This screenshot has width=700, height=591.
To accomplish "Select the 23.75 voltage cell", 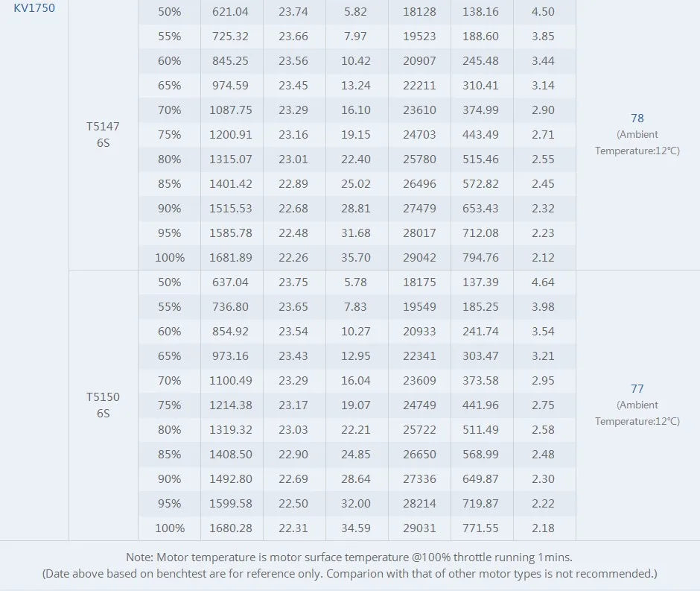I will tap(293, 282).
